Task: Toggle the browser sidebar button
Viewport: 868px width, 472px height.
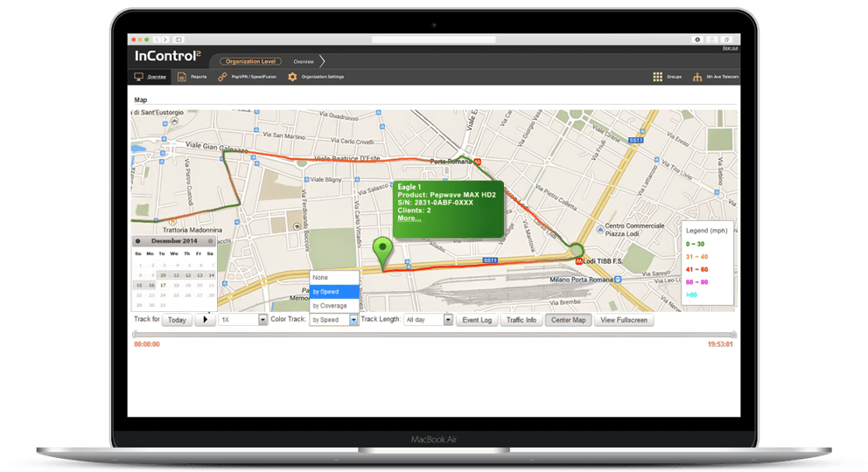Action: tap(178, 40)
